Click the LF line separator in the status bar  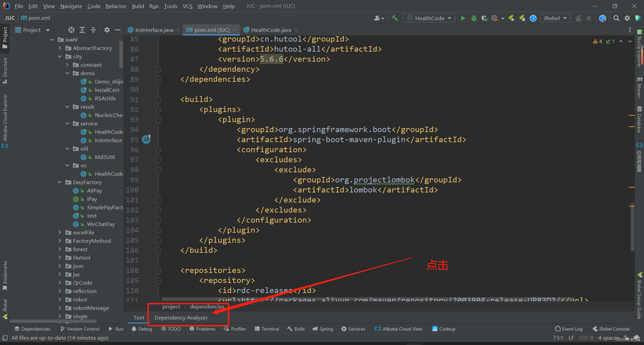pyautogui.click(x=571, y=338)
